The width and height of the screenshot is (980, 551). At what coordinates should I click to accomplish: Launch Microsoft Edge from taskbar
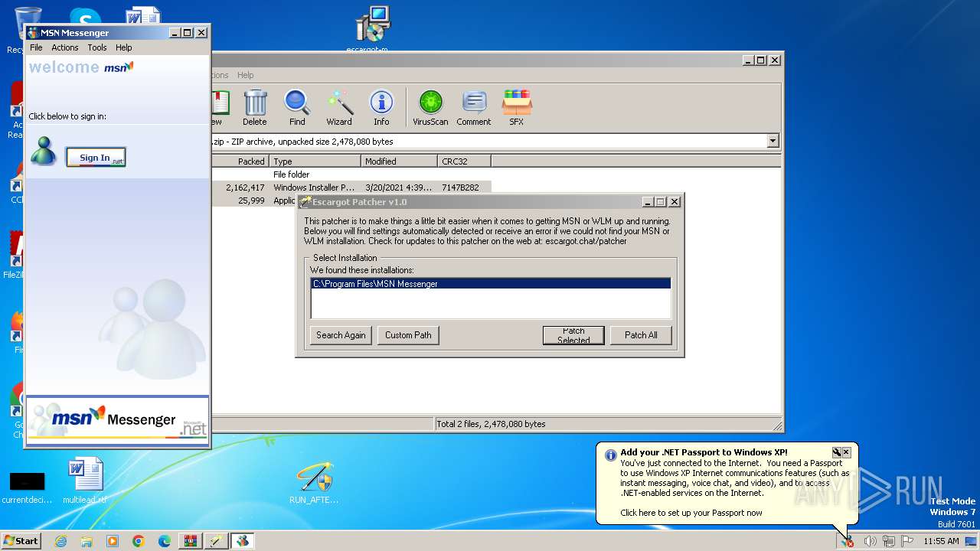click(x=165, y=541)
